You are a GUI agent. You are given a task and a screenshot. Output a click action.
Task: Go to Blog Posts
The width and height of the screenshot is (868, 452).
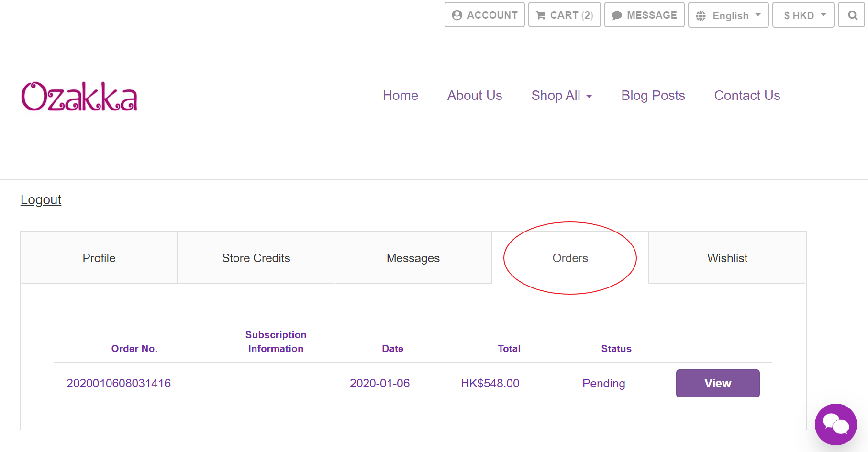pos(653,96)
